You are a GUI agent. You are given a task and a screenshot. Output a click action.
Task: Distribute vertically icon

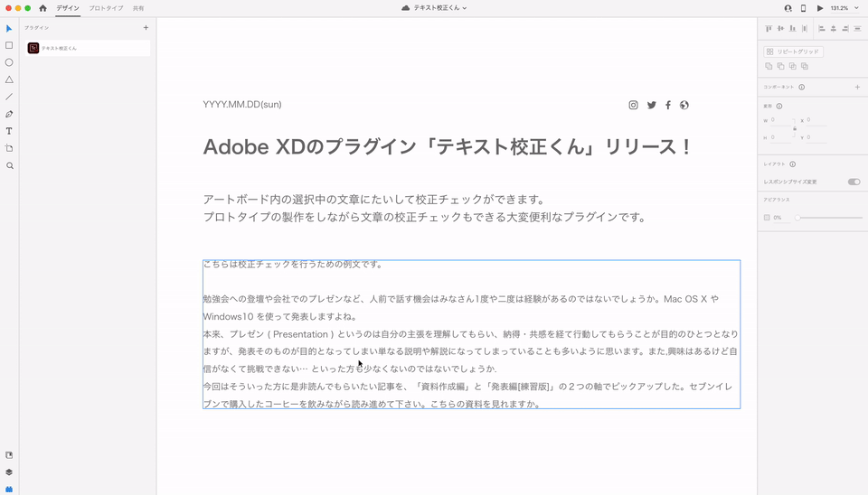(805, 28)
